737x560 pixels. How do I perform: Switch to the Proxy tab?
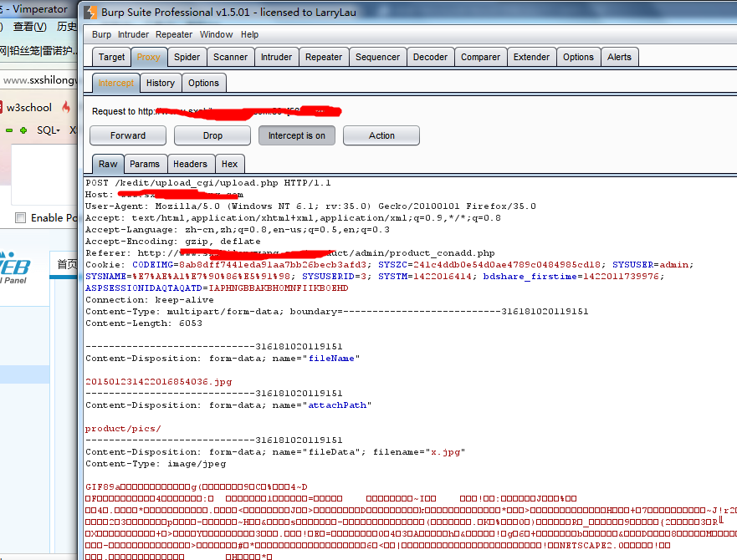[x=149, y=57]
